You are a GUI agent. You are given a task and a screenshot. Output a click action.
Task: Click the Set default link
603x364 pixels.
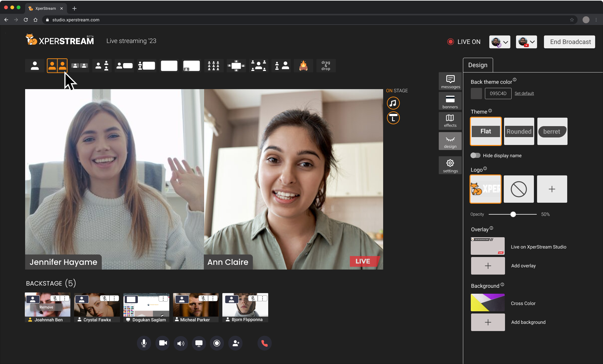pos(524,94)
